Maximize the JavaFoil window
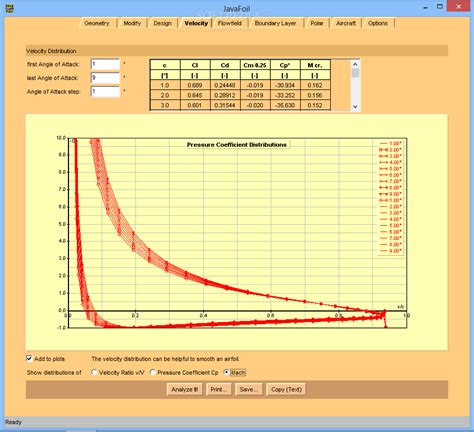474x432 pixels. [x=440, y=6]
